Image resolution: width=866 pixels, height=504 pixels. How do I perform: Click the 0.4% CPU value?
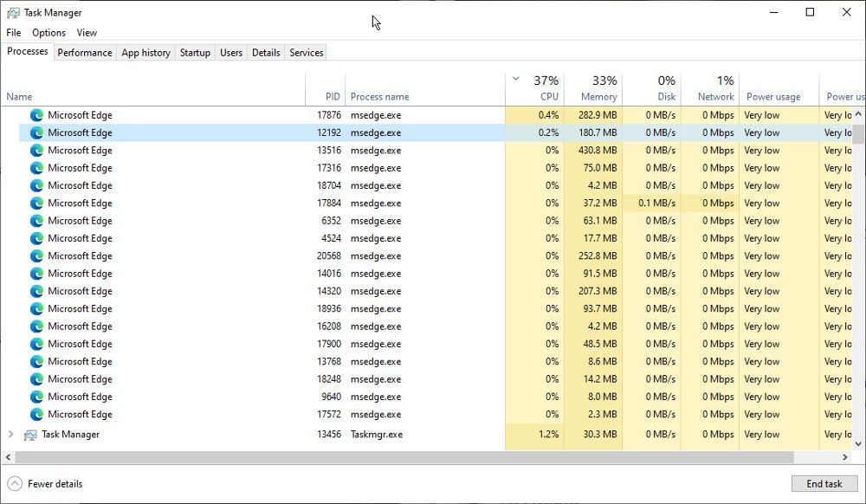pyautogui.click(x=548, y=115)
